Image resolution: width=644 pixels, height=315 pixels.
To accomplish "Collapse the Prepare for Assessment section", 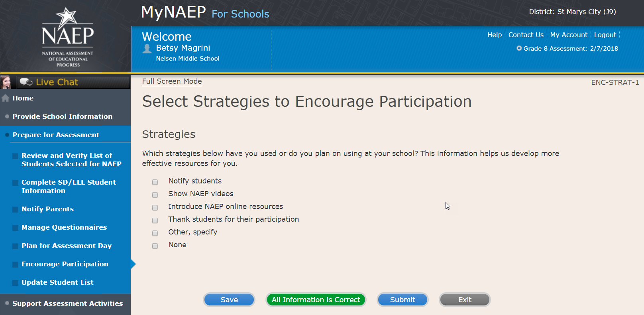I will tap(56, 135).
